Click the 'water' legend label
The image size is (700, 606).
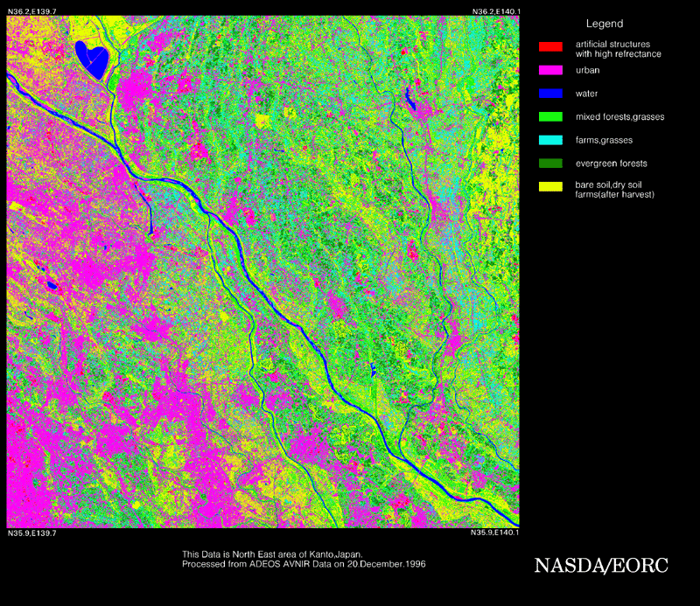click(x=586, y=94)
